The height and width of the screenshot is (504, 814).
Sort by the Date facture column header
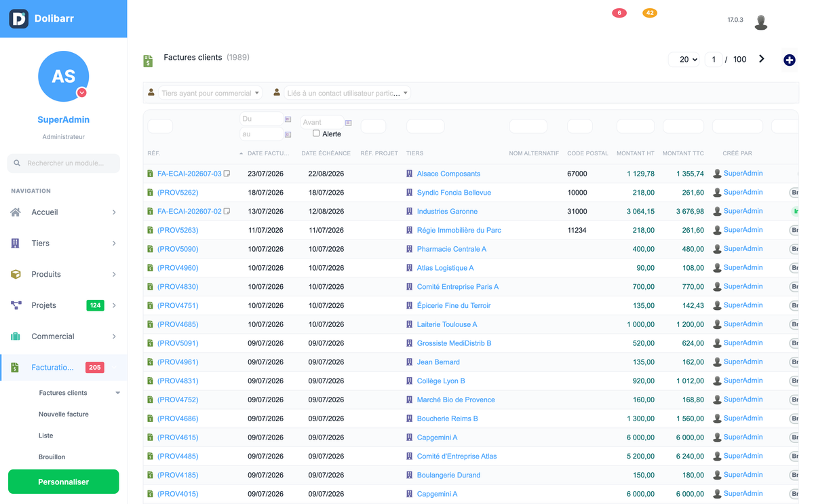(x=269, y=153)
